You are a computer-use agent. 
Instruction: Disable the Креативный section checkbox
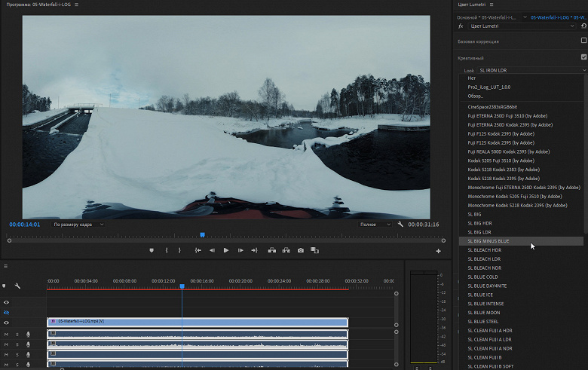[x=583, y=57]
